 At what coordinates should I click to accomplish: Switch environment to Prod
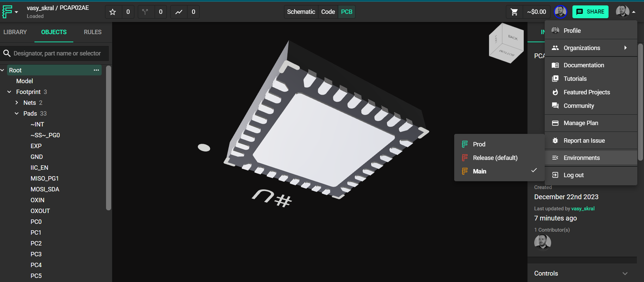click(x=499, y=144)
